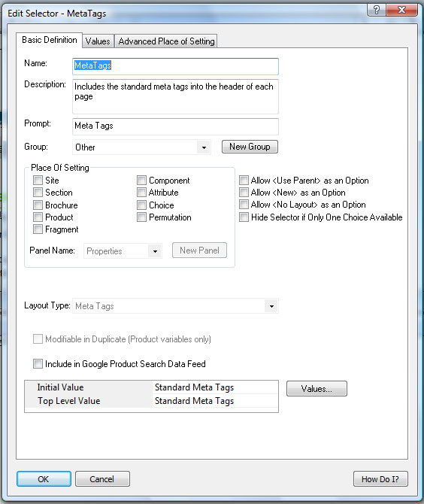Switch to the Values tab

click(x=98, y=41)
